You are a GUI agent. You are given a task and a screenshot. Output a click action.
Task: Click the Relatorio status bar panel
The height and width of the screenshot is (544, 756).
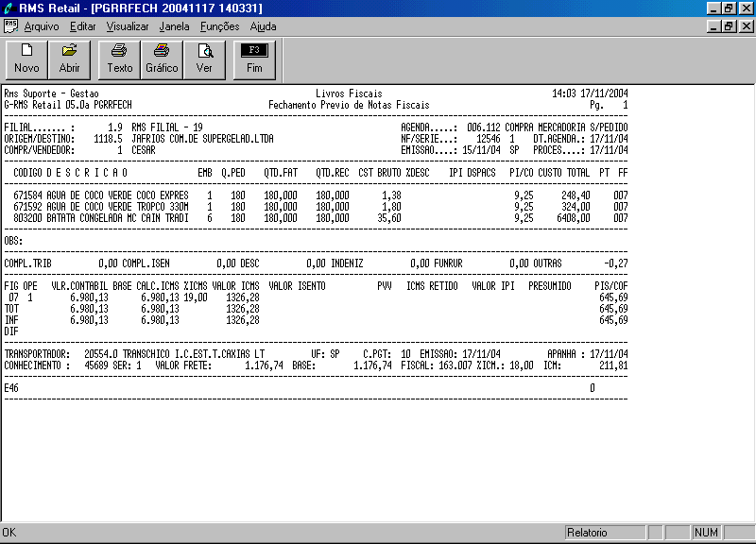pos(605,533)
